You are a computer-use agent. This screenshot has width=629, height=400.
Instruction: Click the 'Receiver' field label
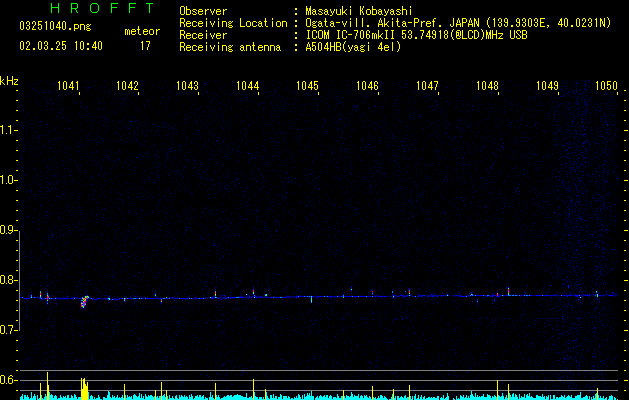[x=203, y=35]
